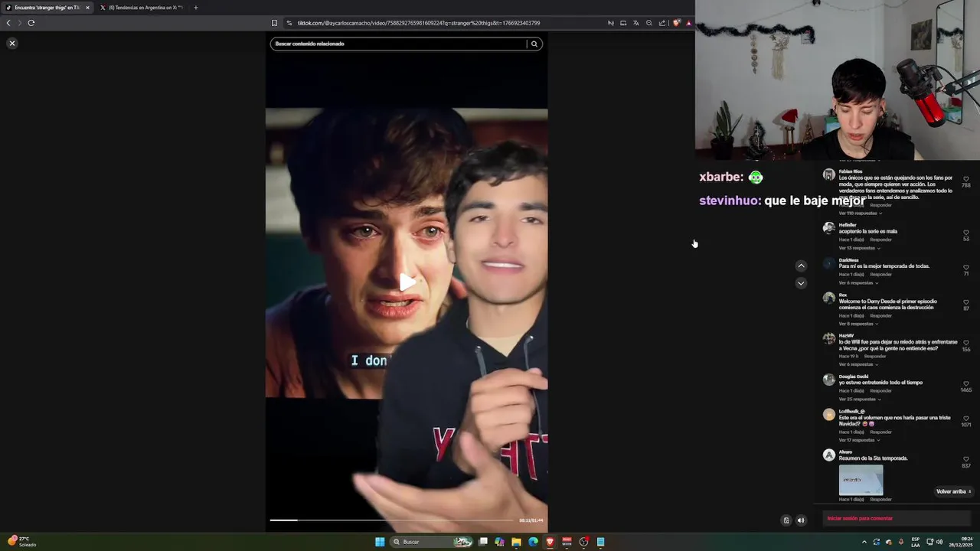Click the tiktok.com address bar URL
Image resolution: width=980 pixels, height=551 pixels.
419,23
